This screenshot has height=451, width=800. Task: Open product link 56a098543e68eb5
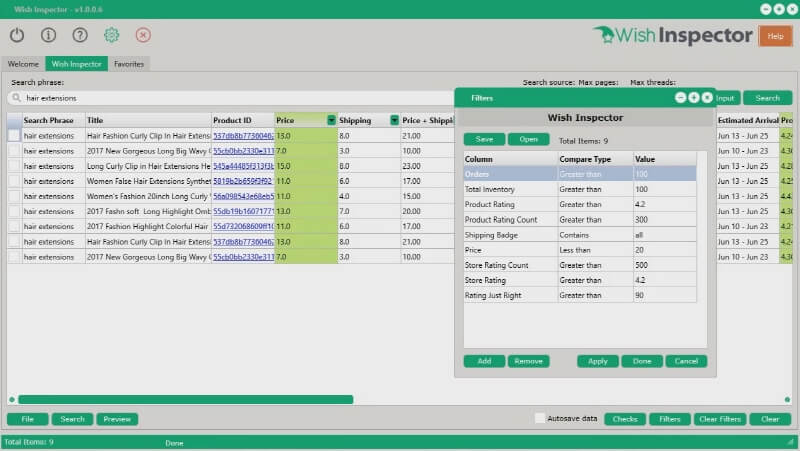(x=243, y=196)
